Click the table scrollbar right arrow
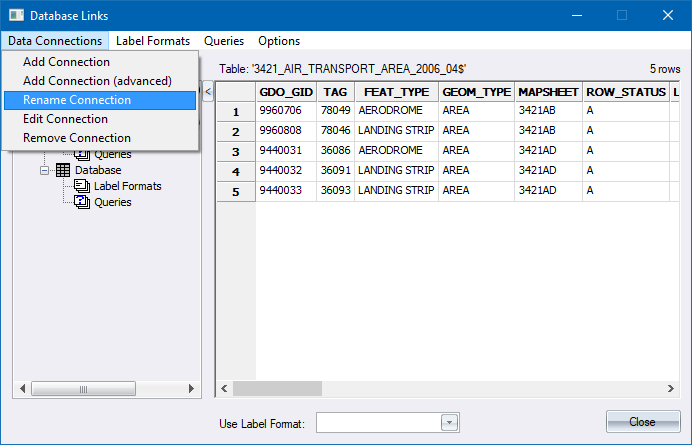 coord(674,389)
